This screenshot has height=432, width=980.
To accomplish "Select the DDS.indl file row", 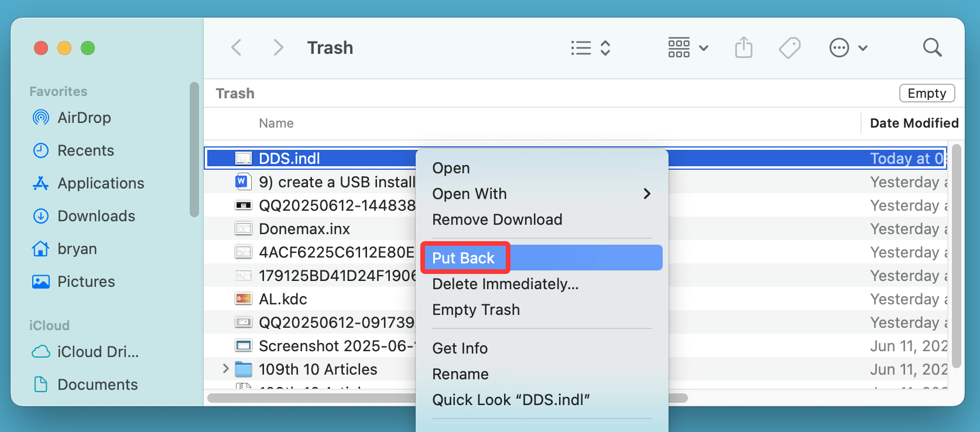I will [x=575, y=159].
